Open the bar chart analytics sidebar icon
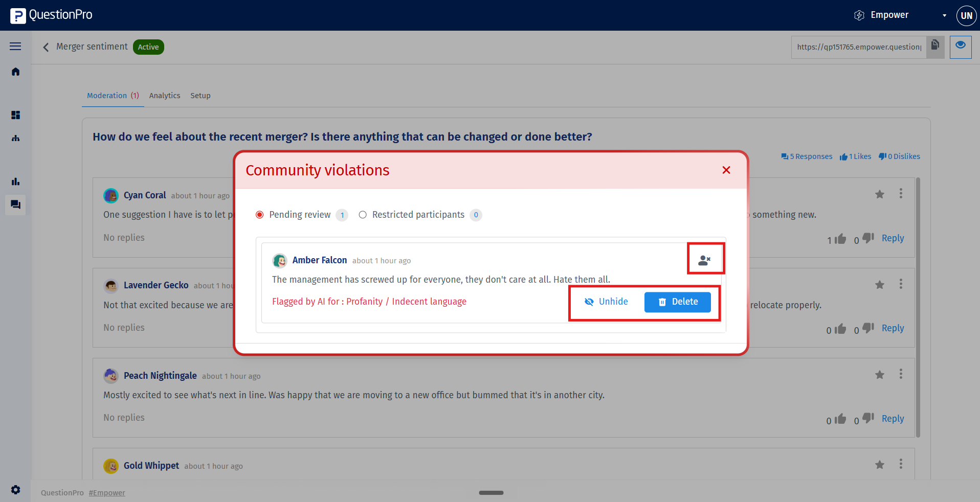This screenshot has height=502, width=980. pos(15,181)
